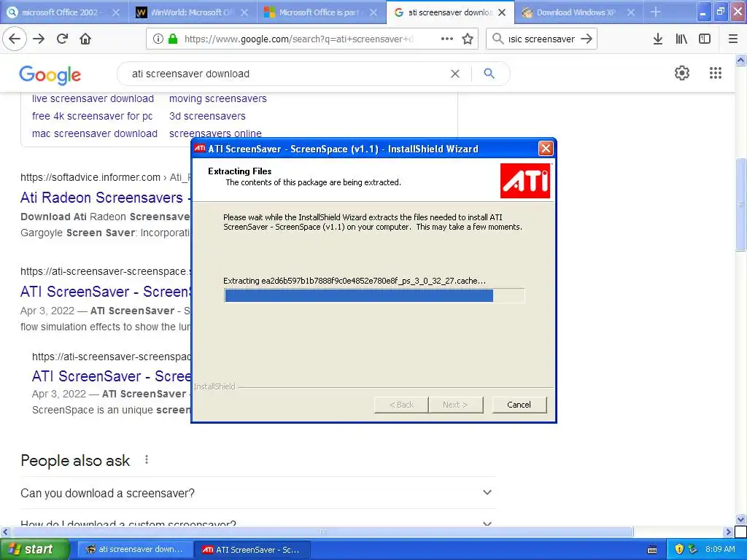Submit search bar query with arrow
The height and width of the screenshot is (560, 747).
(x=587, y=39)
